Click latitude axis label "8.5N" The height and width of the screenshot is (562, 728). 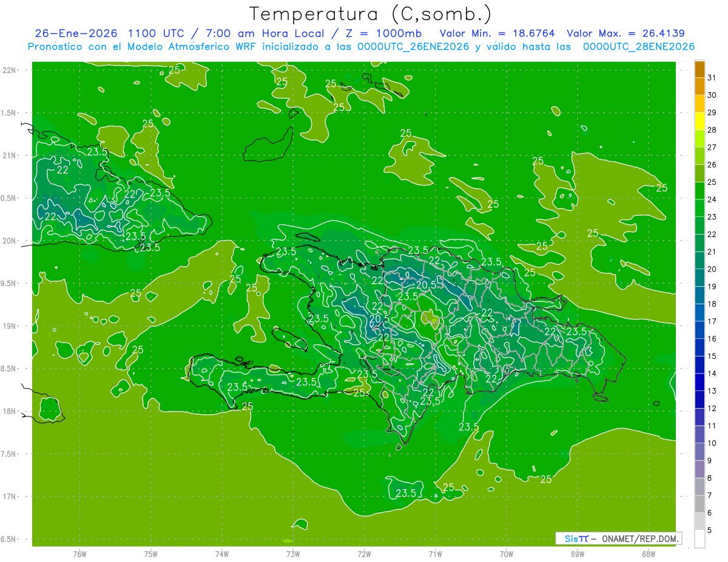pyautogui.click(x=9, y=369)
